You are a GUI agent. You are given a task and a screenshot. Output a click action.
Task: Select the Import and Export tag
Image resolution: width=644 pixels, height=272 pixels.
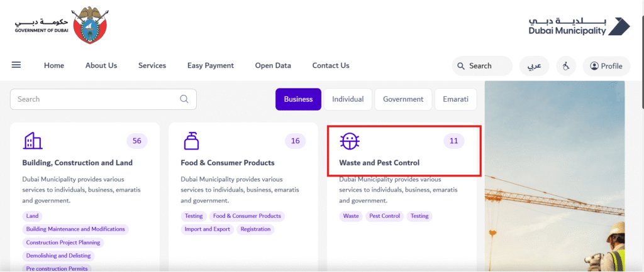click(x=207, y=229)
